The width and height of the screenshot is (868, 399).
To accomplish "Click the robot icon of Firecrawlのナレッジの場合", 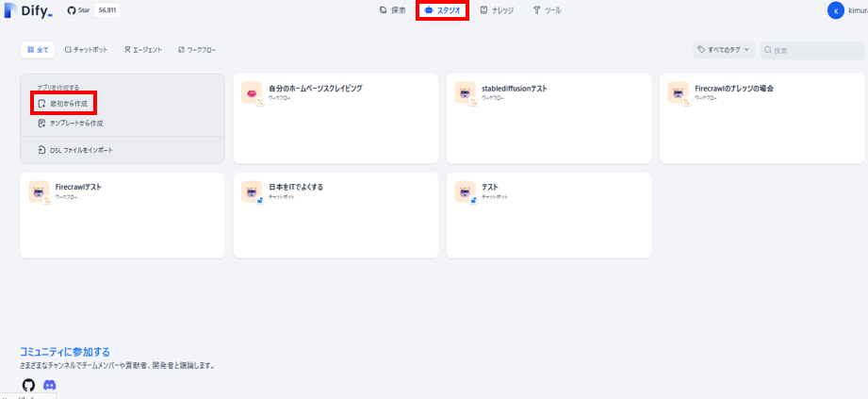I will click(679, 92).
